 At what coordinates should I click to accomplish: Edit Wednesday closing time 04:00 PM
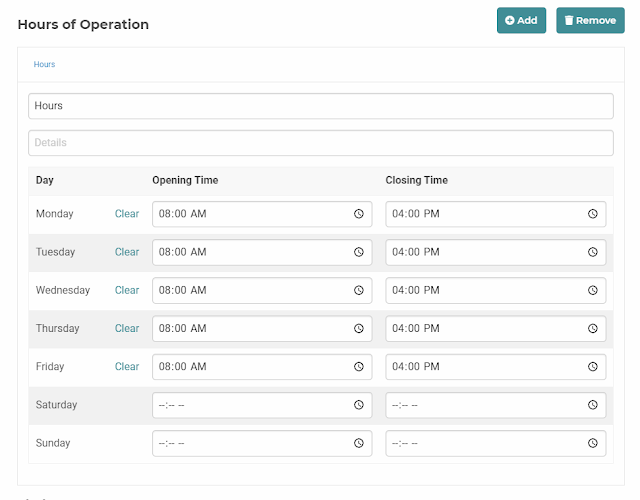(496, 290)
